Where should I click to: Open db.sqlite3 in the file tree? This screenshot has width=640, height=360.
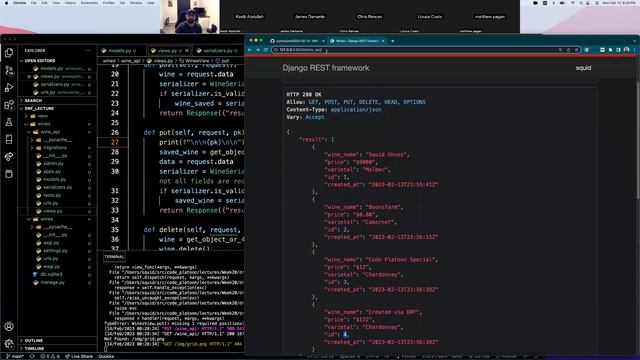[51, 275]
